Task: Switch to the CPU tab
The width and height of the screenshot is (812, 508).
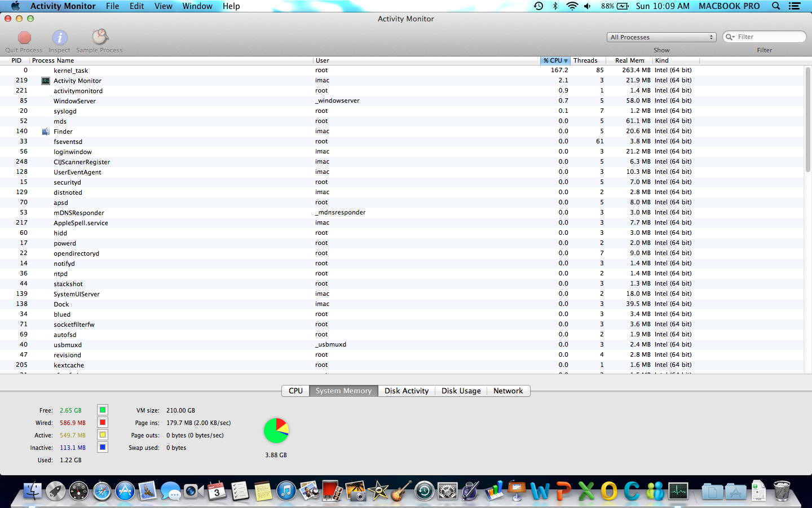Action: coord(295,391)
